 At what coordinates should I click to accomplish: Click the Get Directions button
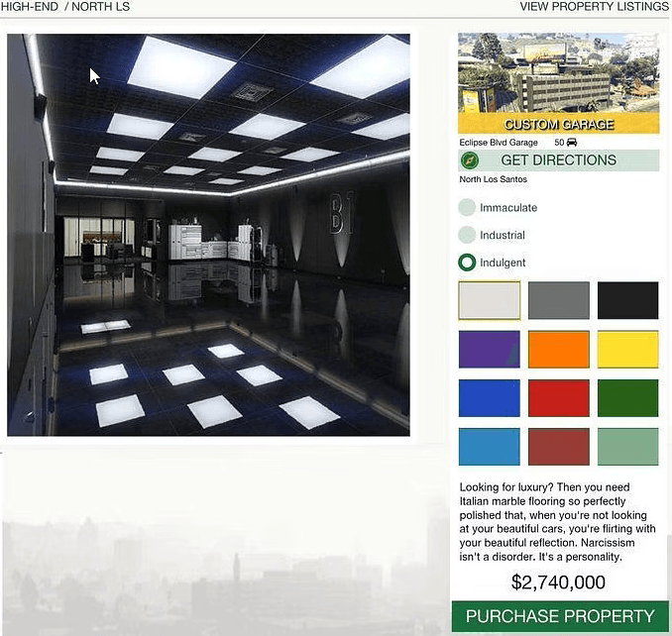pos(558,160)
